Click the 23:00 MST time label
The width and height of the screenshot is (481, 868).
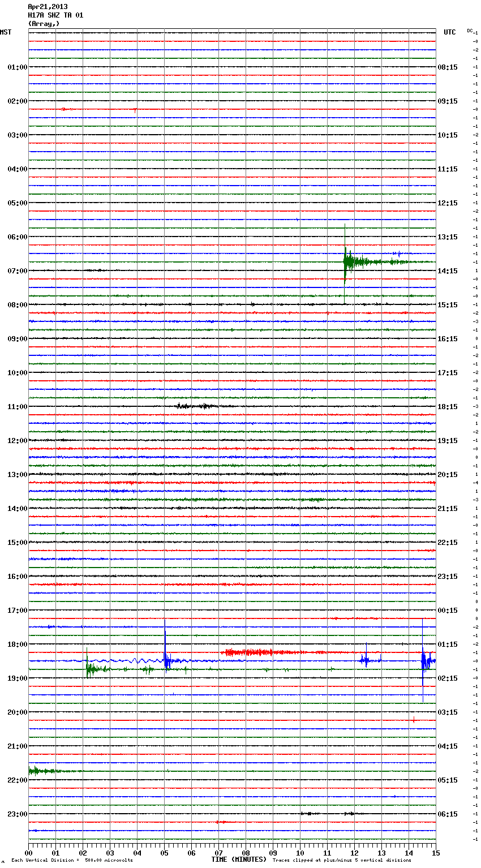click(x=18, y=814)
